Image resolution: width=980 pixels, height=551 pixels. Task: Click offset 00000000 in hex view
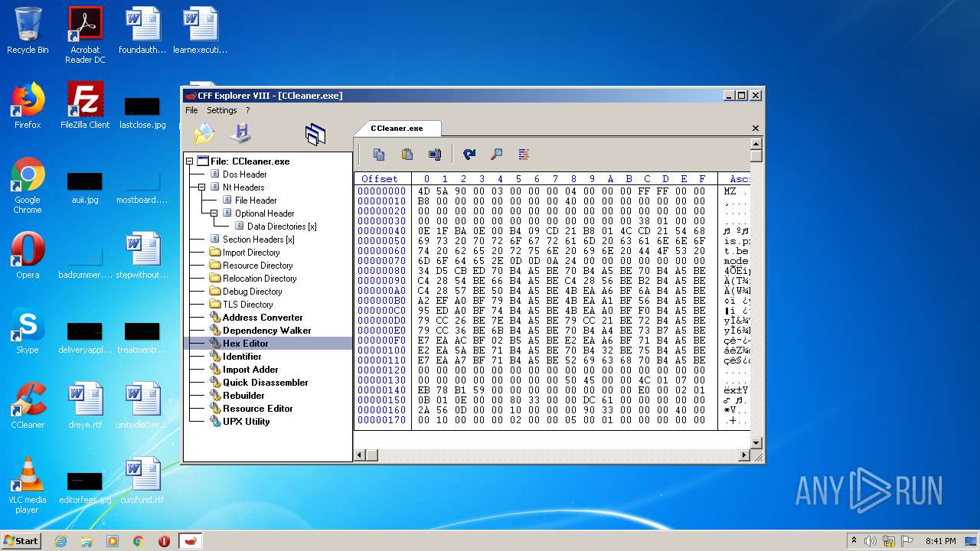(x=382, y=191)
